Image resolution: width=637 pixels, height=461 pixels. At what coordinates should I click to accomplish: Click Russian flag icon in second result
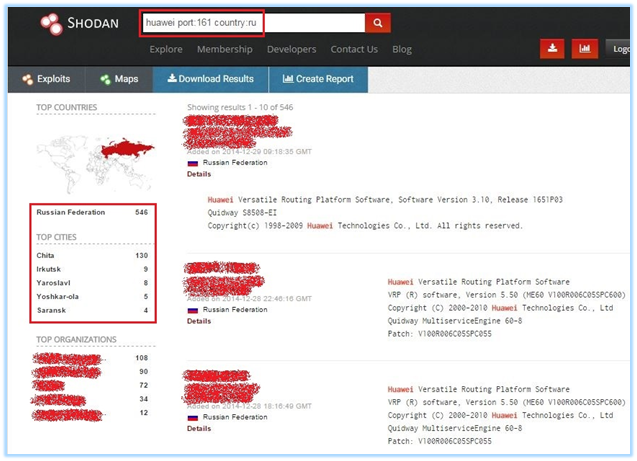(193, 310)
